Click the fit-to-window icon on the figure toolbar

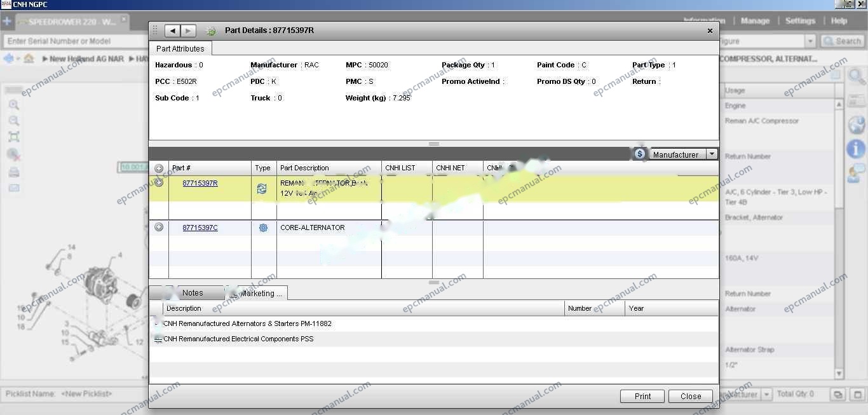pyautogui.click(x=13, y=137)
